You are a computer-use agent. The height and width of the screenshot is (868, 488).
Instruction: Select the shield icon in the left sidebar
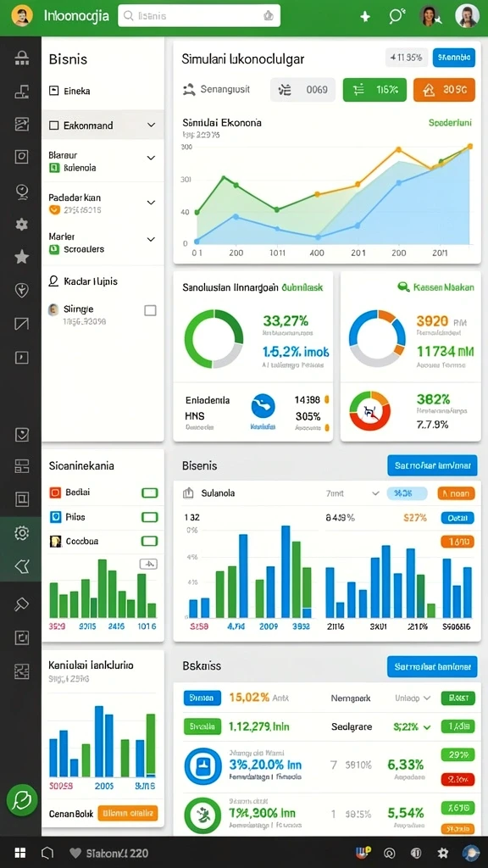(21, 290)
